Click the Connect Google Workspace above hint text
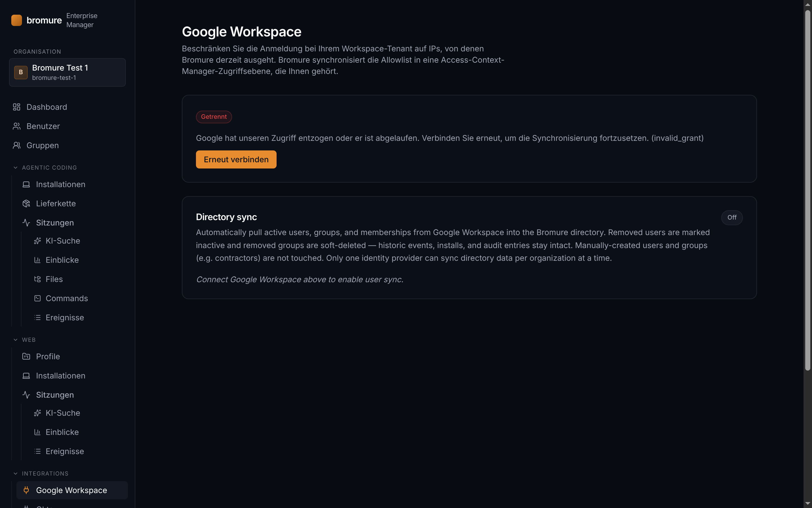Screen dimensions: 812x508 (x=300, y=279)
